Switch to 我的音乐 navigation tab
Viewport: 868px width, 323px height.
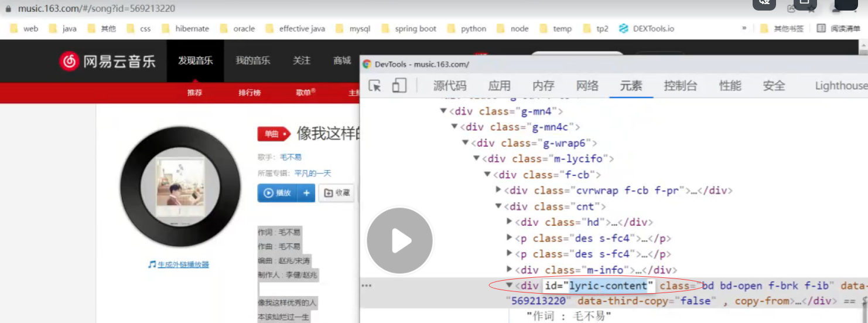pyautogui.click(x=253, y=60)
